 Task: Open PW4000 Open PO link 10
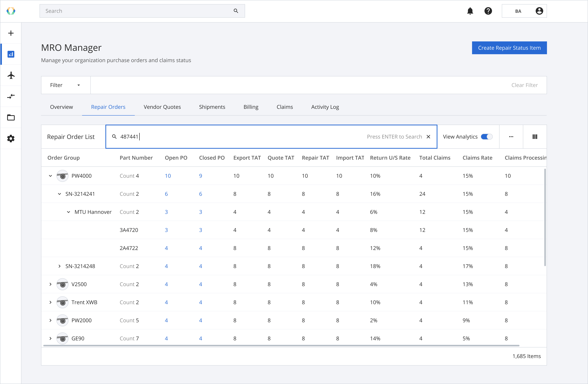pyautogui.click(x=168, y=176)
